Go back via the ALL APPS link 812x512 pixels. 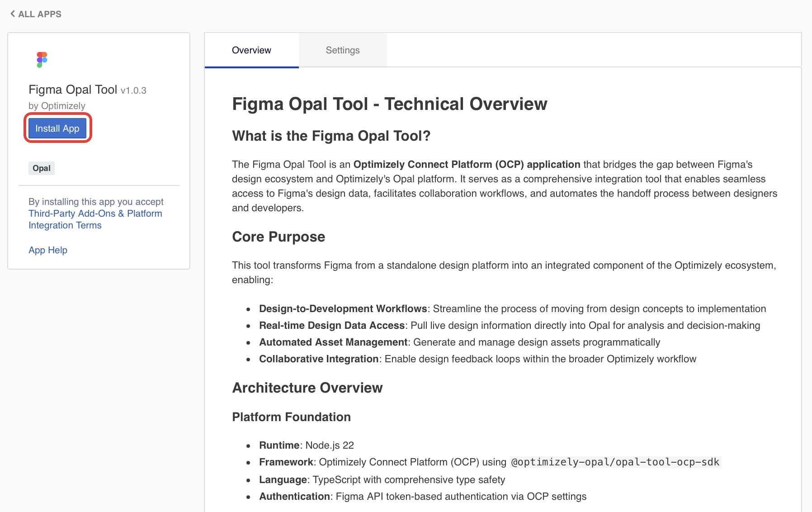(x=39, y=14)
